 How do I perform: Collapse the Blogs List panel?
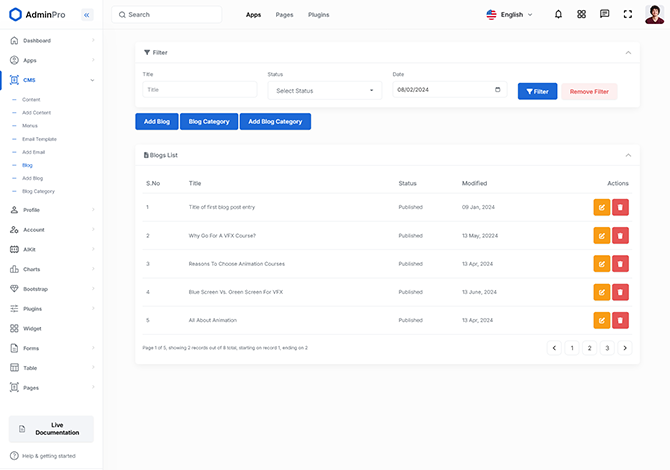(628, 155)
